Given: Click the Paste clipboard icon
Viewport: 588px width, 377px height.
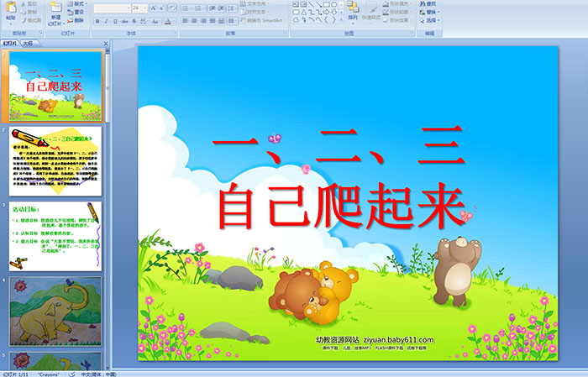Looking at the screenshot, I should 11,8.
